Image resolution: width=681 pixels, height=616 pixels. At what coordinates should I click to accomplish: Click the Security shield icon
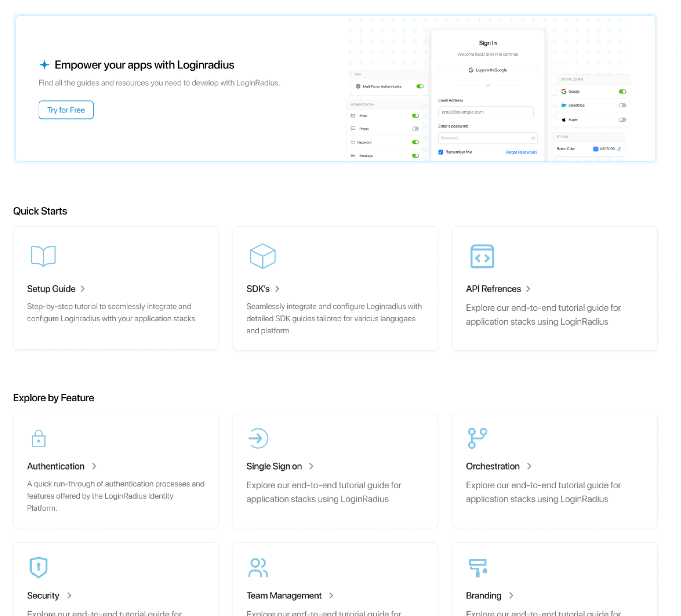click(38, 567)
